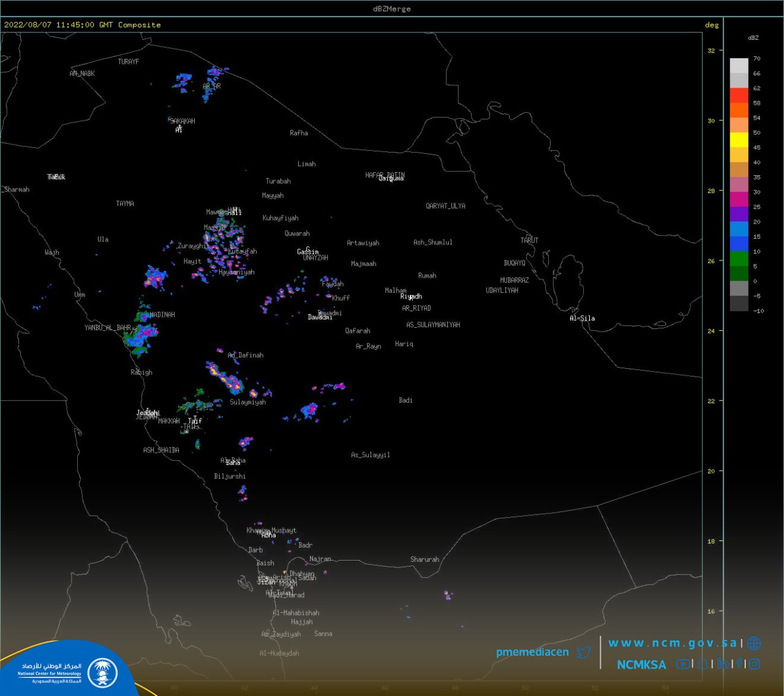Click the TURAYF city label

129,62
